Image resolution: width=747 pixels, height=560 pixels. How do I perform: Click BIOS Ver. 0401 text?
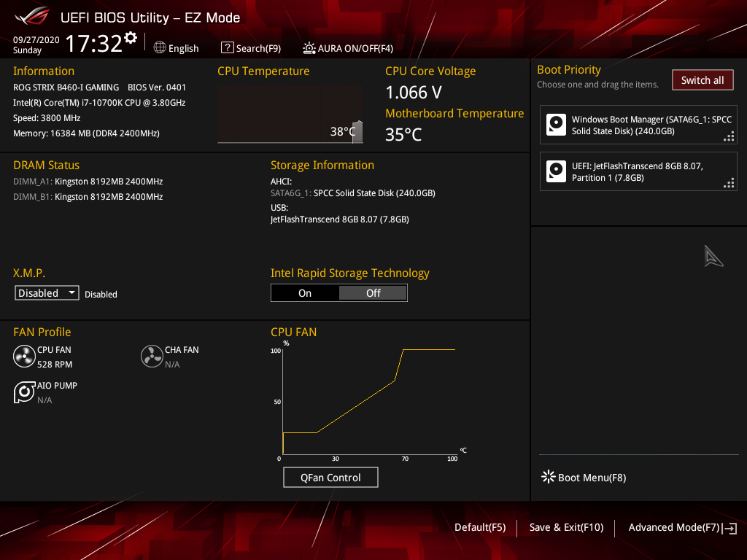pos(157,87)
